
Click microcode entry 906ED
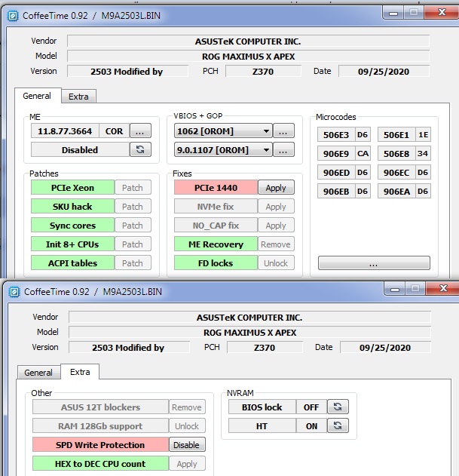point(336,173)
